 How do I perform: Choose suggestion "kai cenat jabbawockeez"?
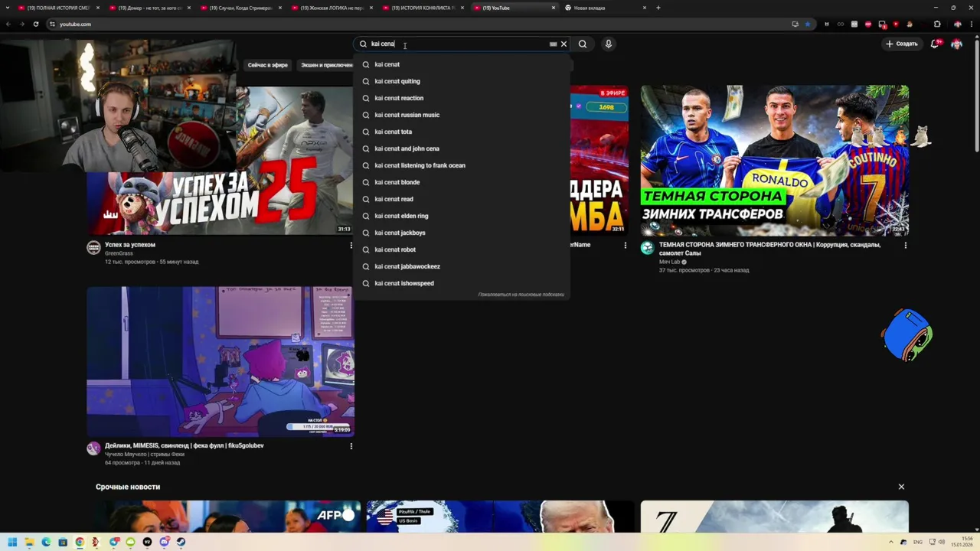click(x=462, y=266)
